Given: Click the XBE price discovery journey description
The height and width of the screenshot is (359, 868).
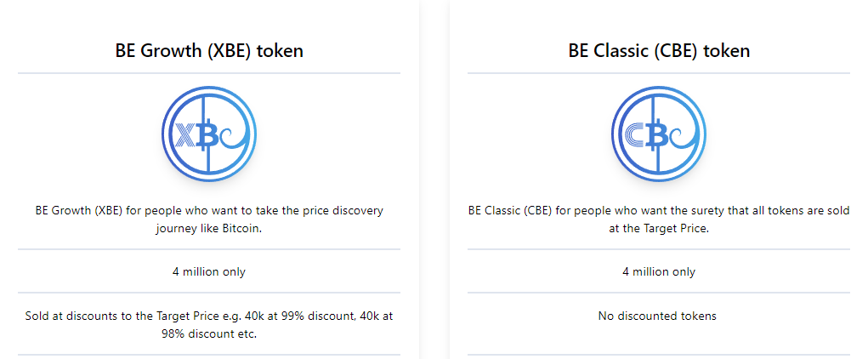Looking at the screenshot, I should (209, 220).
